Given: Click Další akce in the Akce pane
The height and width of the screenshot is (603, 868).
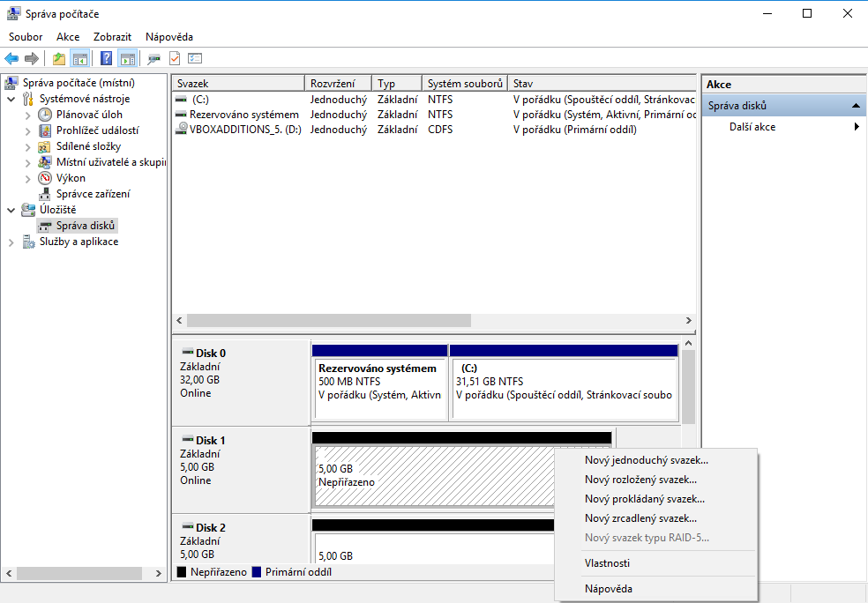Looking at the screenshot, I should click(x=752, y=127).
